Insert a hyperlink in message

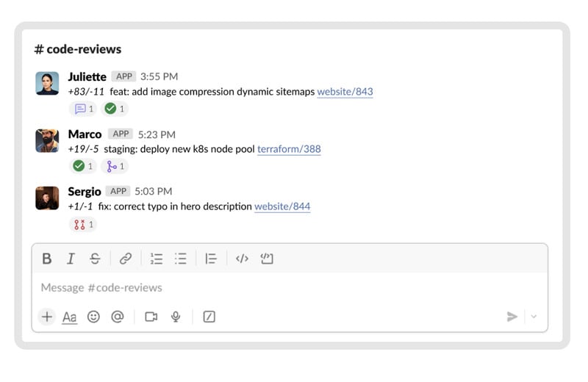click(x=126, y=259)
